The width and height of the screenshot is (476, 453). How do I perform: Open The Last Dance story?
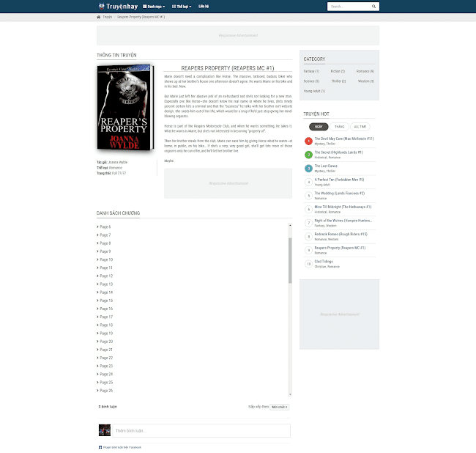click(326, 166)
